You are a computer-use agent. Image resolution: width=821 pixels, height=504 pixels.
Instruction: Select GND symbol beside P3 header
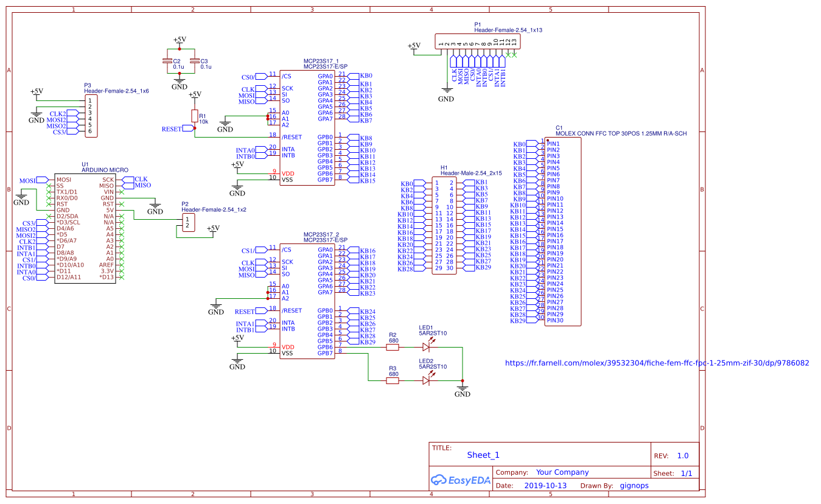pyautogui.click(x=37, y=116)
